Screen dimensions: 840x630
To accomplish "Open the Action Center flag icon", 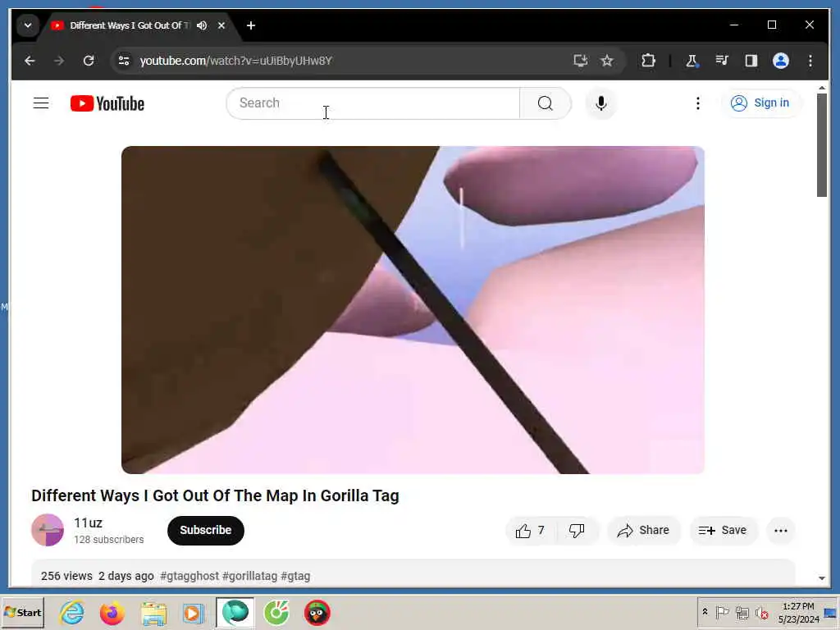I will 722,612.
